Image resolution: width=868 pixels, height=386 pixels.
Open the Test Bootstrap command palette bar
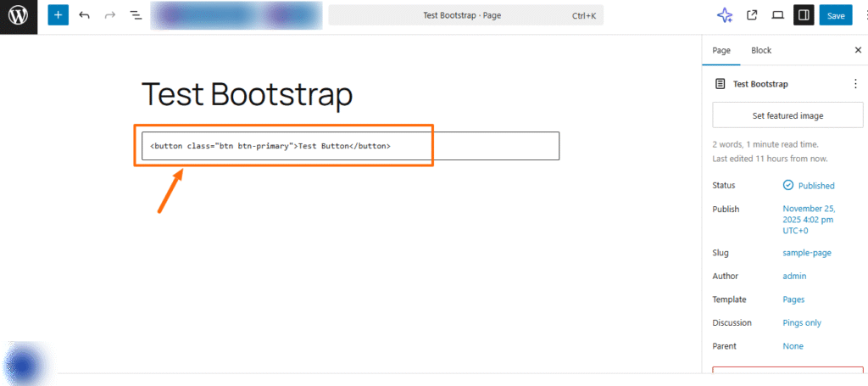pos(465,15)
